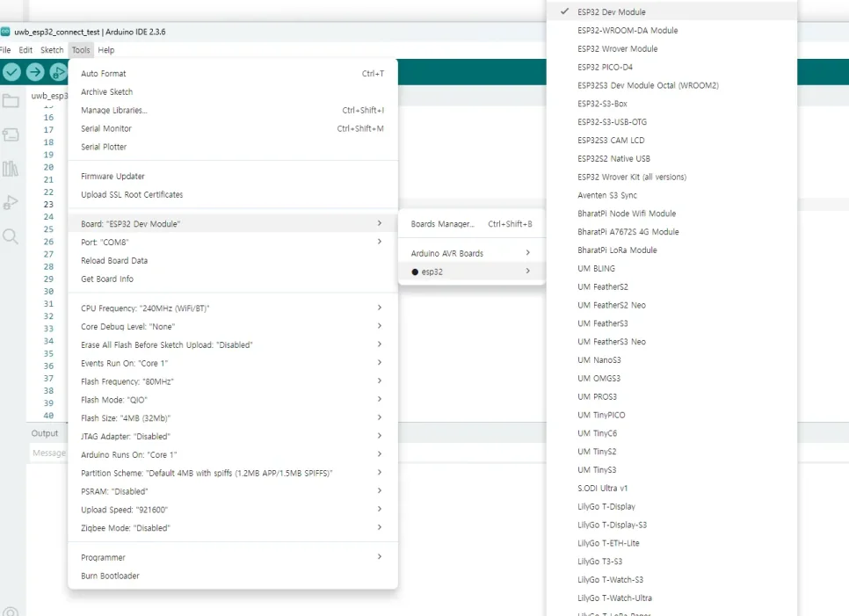Expand the Flash Mode: "QIO" submenu
This screenshot has height=616, width=849.
click(x=233, y=400)
